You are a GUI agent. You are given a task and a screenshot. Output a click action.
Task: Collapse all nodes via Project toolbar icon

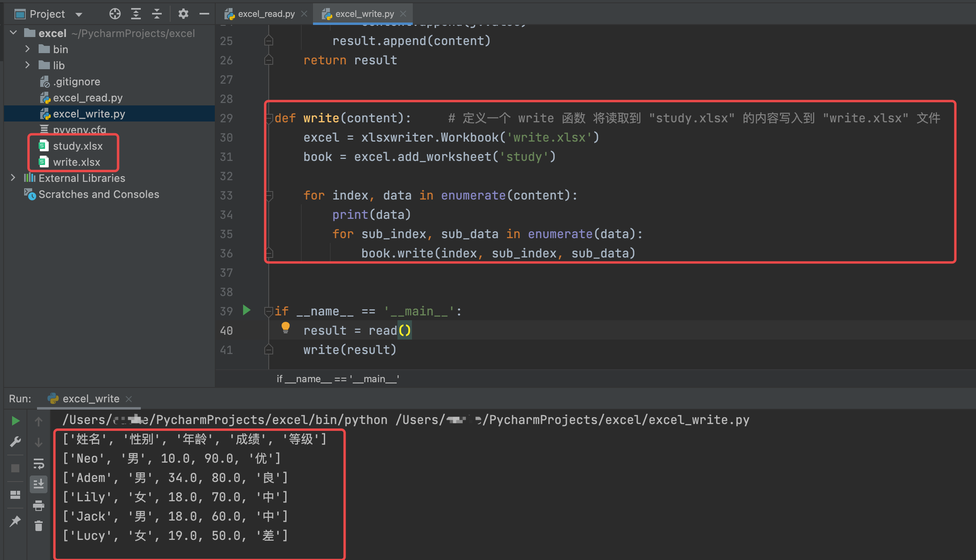click(x=156, y=14)
